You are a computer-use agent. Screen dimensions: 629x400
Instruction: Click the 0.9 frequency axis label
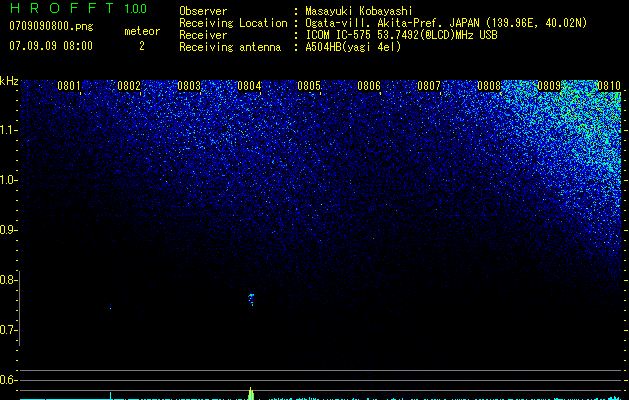(x=7, y=230)
